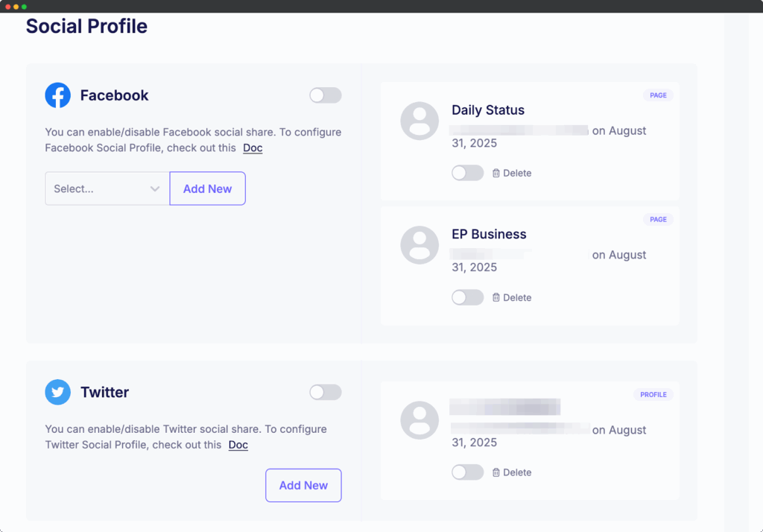Click the Daily Status avatar placeholder
The height and width of the screenshot is (532, 763).
(420, 121)
